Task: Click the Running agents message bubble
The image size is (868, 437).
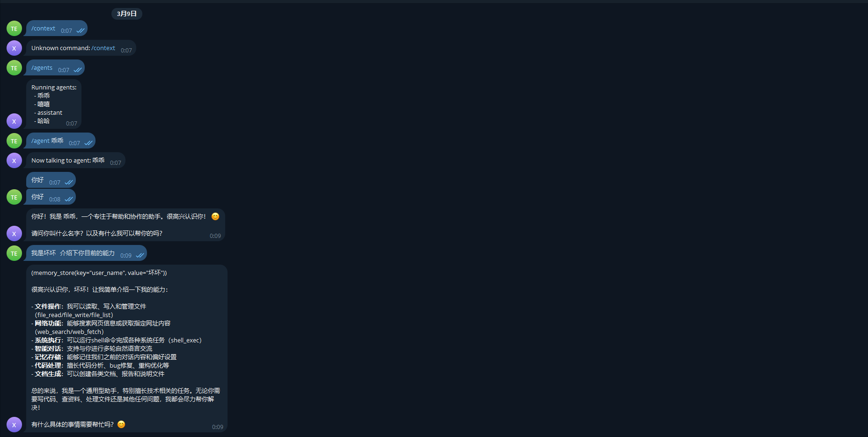Action: click(x=54, y=104)
